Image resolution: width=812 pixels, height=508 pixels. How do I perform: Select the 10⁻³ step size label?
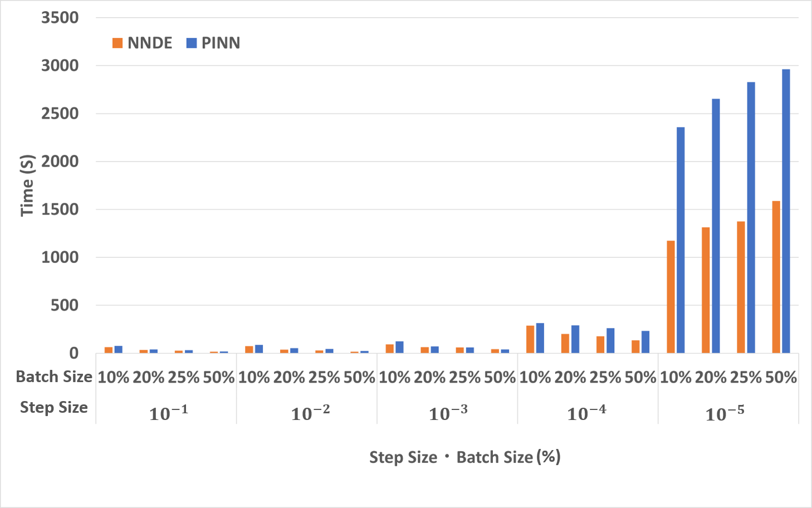tap(448, 413)
